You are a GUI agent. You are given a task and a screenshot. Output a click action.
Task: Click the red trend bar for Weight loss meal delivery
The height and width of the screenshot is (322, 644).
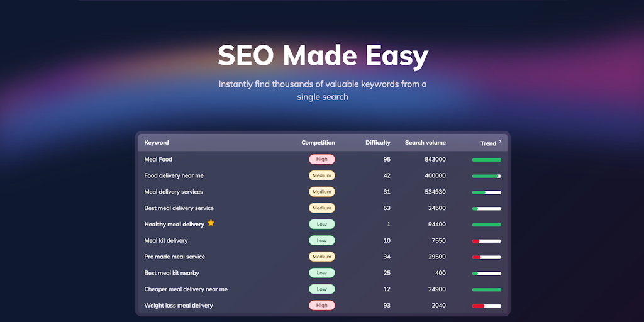pyautogui.click(x=487, y=306)
